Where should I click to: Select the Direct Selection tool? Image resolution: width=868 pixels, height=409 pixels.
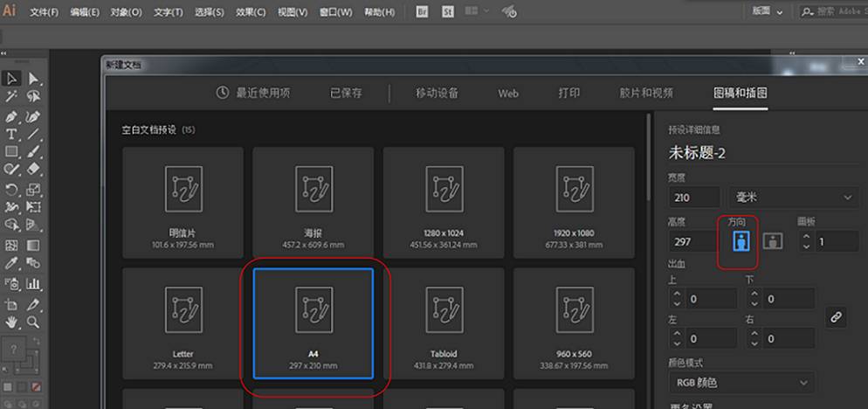pyautogui.click(x=34, y=78)
